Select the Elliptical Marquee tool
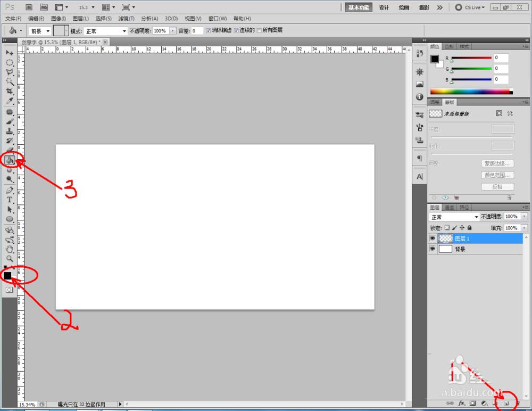This screenshot has width=532, height=411. (10, 62)
